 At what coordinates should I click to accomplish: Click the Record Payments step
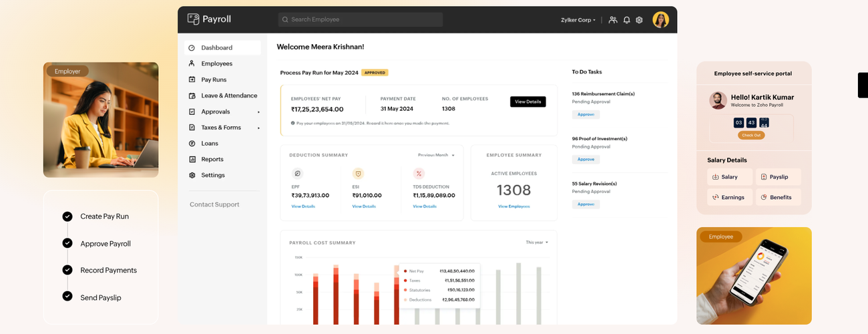[x=108, y=271]
